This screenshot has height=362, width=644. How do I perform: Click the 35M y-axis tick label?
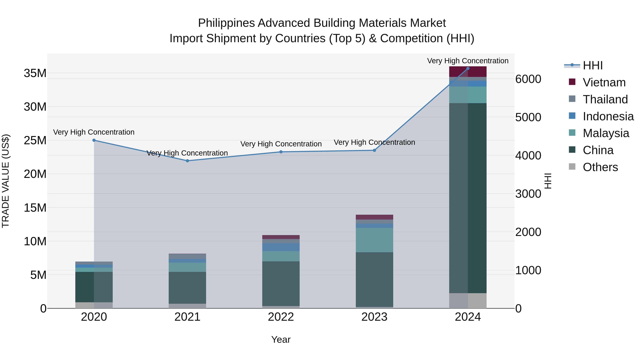pyautogui.click(x=35, y=73)
